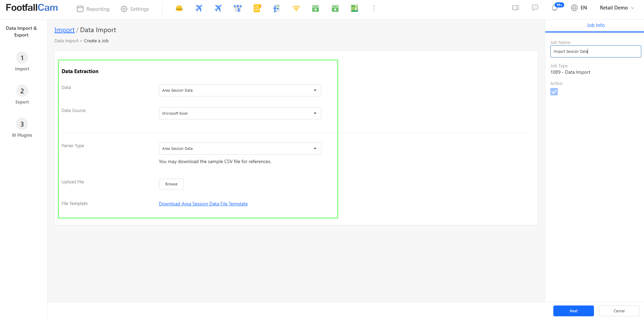The image size is (644, 318).
Task: Click the Cancel button
Action: coord(619,311)
